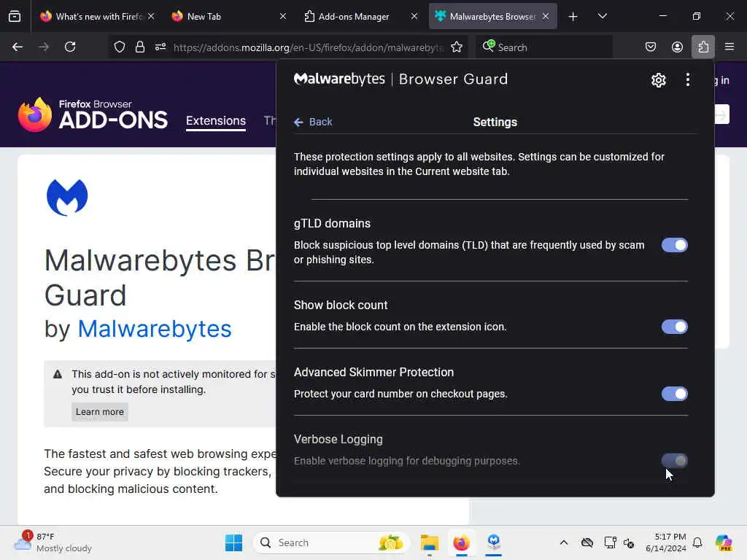Open the Copilot preview icon

click(x=724, y=542)
